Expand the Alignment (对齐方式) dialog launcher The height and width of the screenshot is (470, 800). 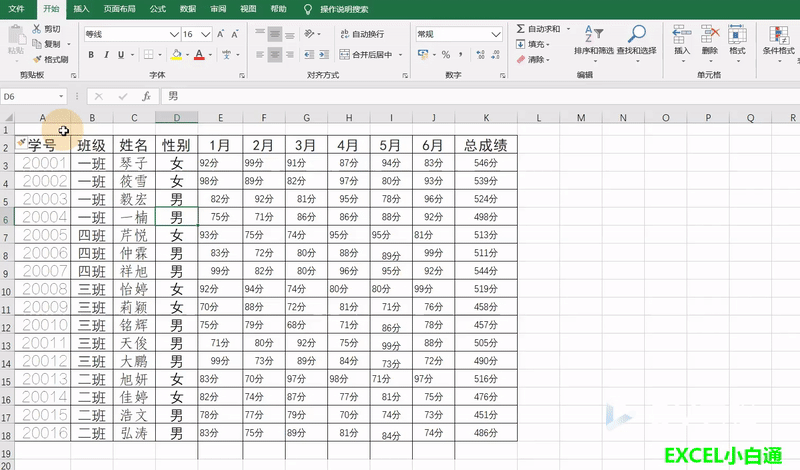pos(405,76)
